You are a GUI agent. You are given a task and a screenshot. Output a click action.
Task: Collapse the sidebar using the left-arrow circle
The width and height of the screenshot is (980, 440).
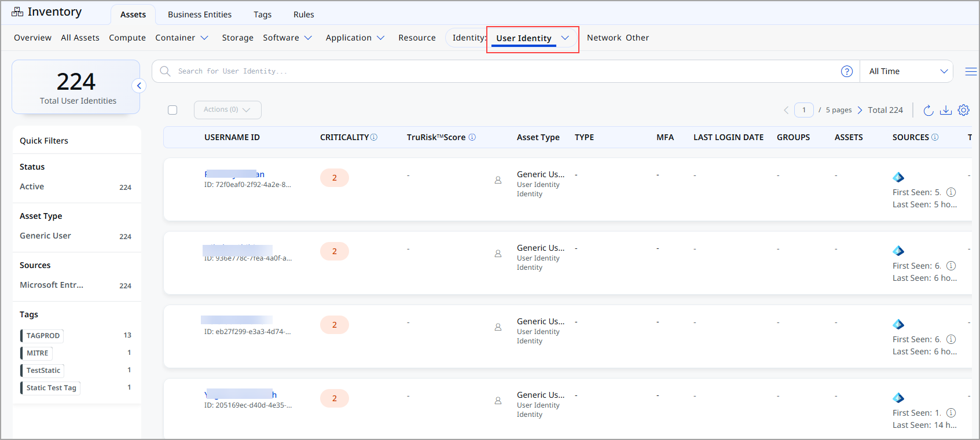pos(139,86)
